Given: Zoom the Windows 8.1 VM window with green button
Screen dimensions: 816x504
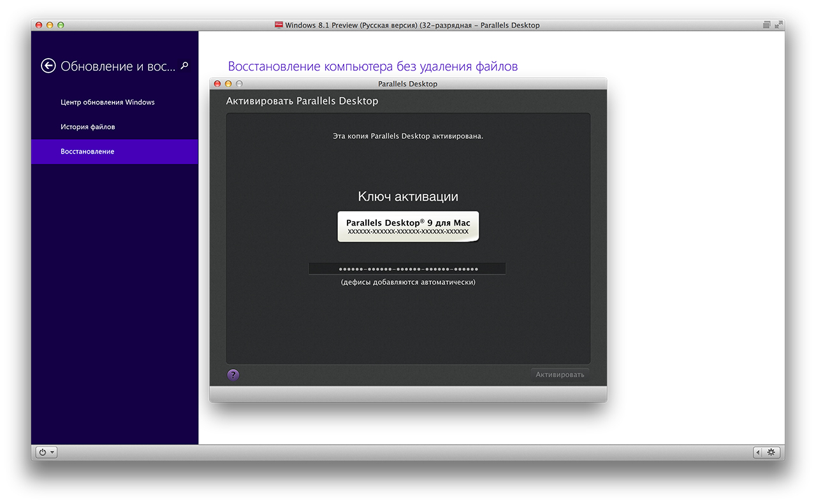Looking at the screenshot, I should (x=61, y=25).
